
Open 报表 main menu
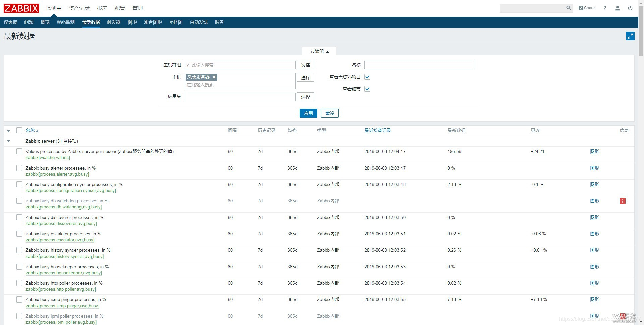click(x=102, y=8)
